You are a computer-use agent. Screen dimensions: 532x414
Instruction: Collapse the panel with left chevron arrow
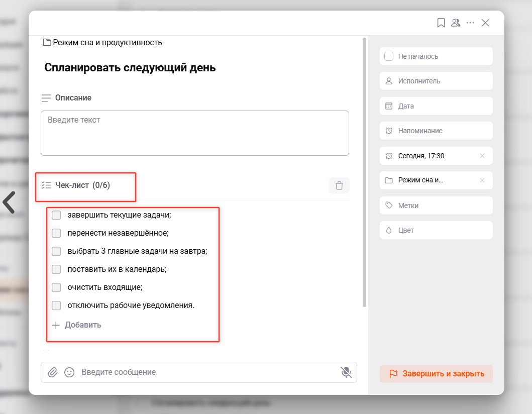[9, 202]
